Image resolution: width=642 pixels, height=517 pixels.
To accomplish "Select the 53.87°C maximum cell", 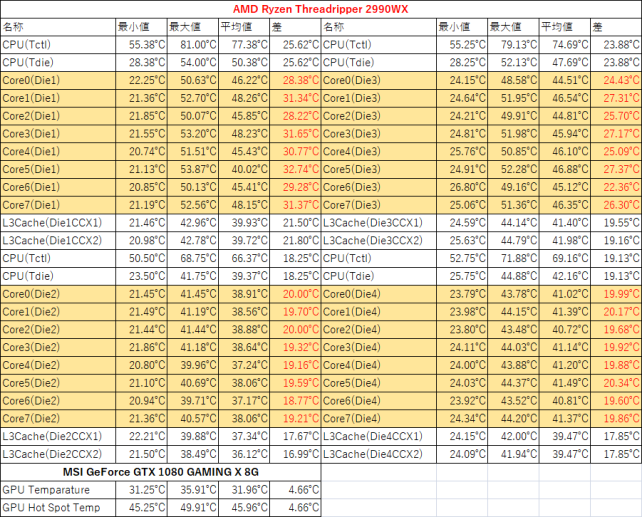I will point(193,169).
